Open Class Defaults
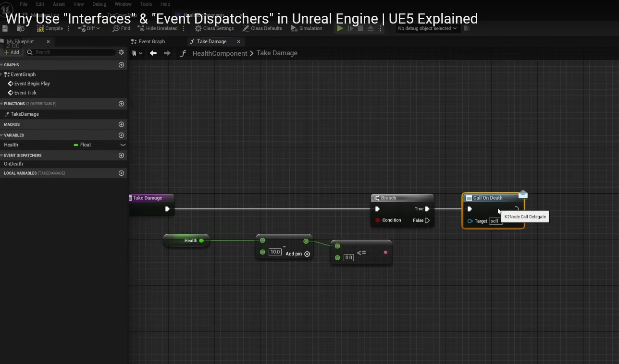Viewport: 619px width, 364px height. click(262, 28)
